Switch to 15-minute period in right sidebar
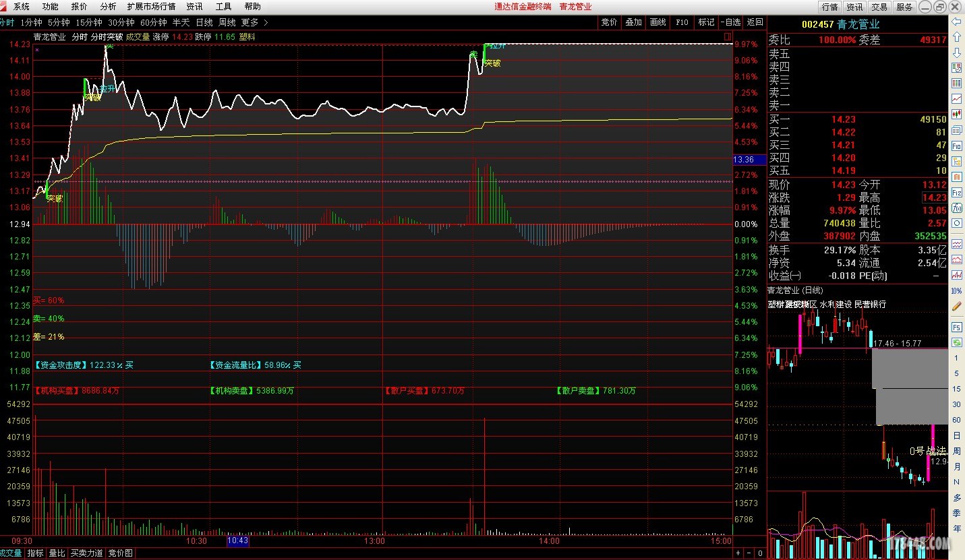The height and width of the screenshot is (560, 965). click(956, 389)
